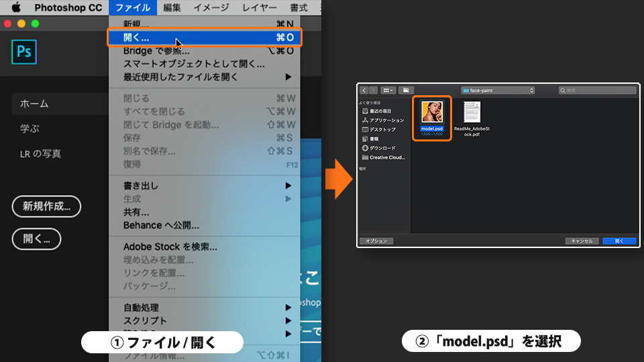Close the Photoshop window with red button
Image resolution: width=644 pixels, height=362 pixels.
(x=7, y=24)
